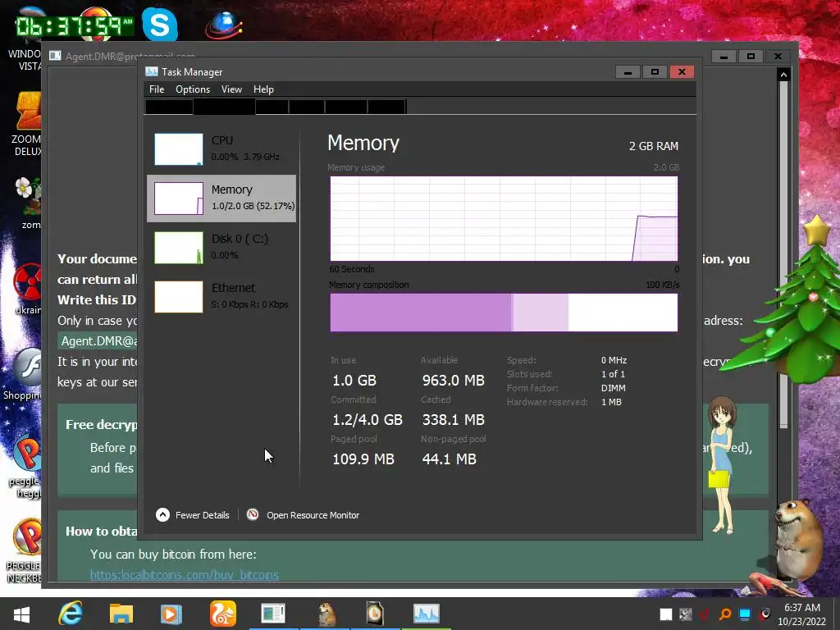This screenshot has height=630, width=840.
Task: Click the '1.2/4.0 GB' committed value
Action: click(x=367, y=420)
